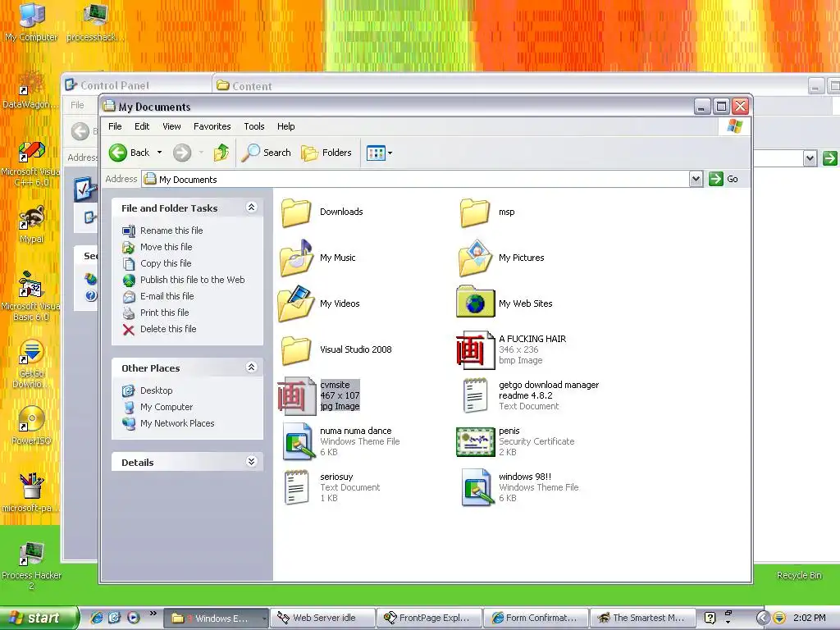Click Publish this file to the Web

coord(184,280)
